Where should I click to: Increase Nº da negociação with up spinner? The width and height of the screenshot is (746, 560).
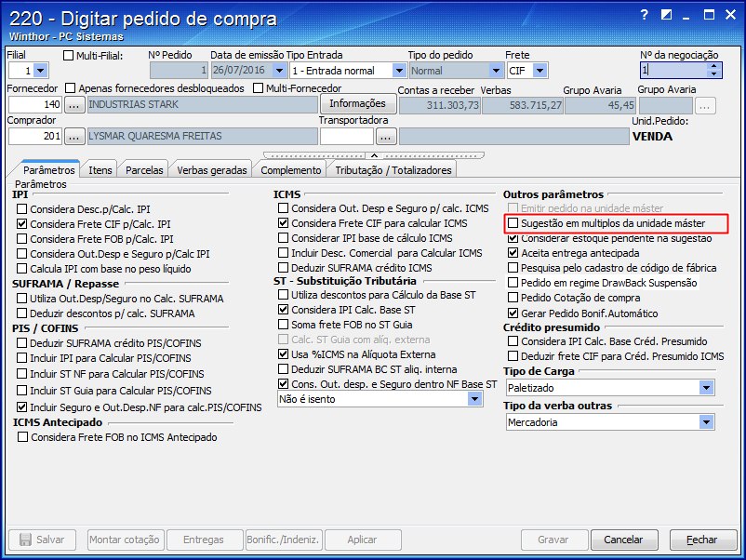pyautogui.click(x=713, y=66)
